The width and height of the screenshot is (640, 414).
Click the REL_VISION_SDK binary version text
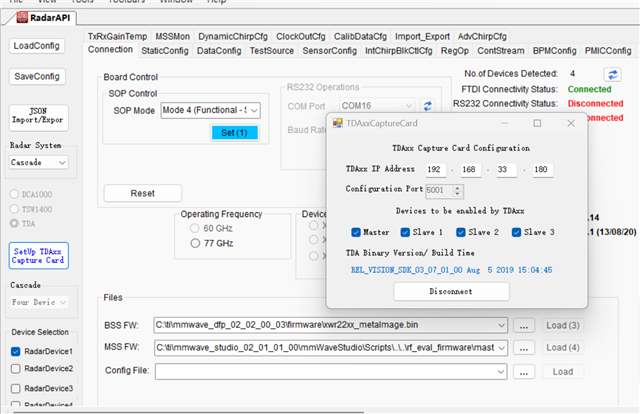click(451, 270)
